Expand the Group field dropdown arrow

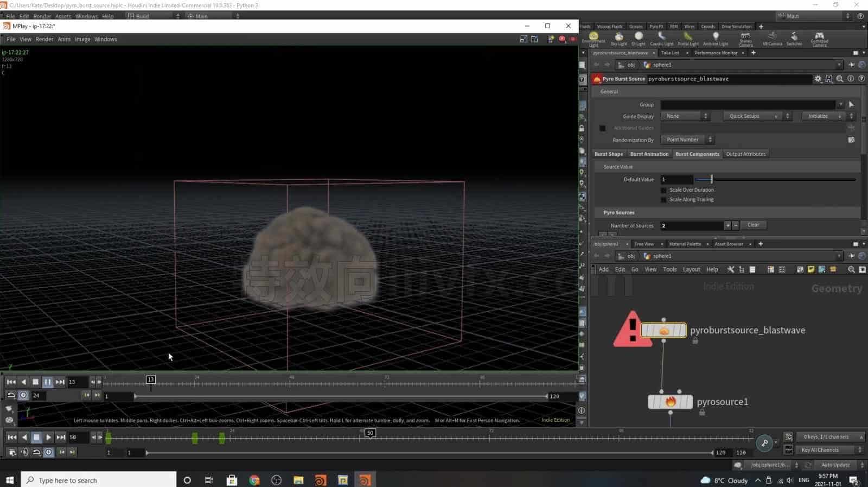coord(841,104)
